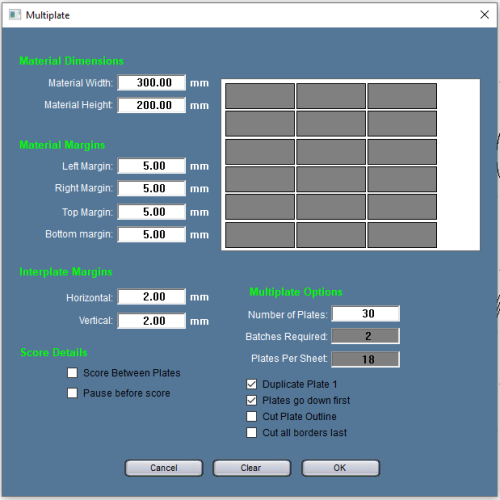This screenshot has height=500, width=500.
Task: Select the Material Width input field
Action: 152,82
